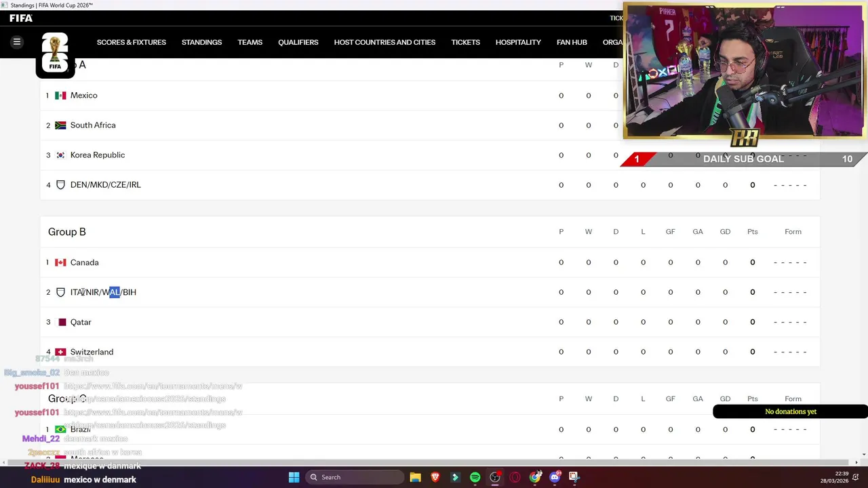The height and width of the screenshot is (488, 868).
Task: Open the hamburger menu in FIFA header
Action: click(x=17, y=42)
